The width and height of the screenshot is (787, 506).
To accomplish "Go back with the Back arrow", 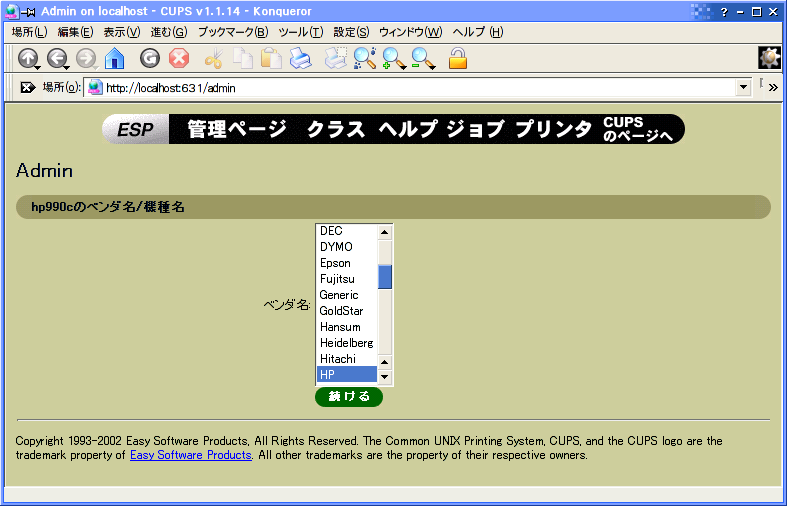I will pyautogui.click(x=57, y=58).
